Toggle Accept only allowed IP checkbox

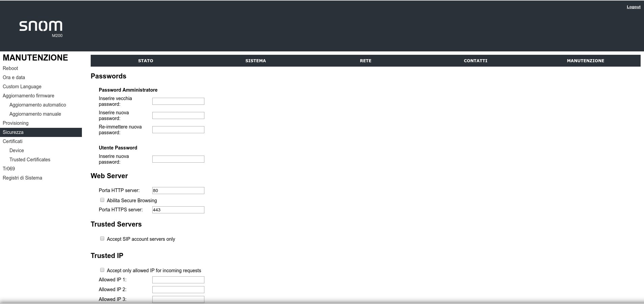[102, 270]
